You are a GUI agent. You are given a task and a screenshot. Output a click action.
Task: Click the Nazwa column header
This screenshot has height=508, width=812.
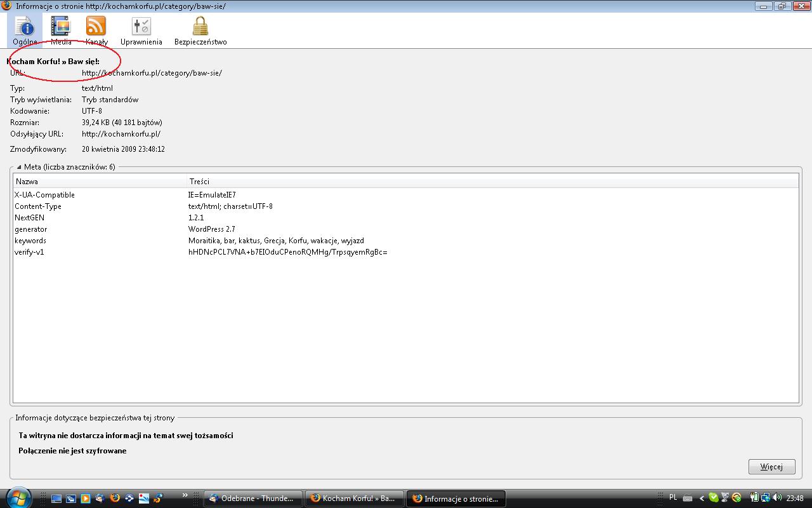[x=100, y=181]
